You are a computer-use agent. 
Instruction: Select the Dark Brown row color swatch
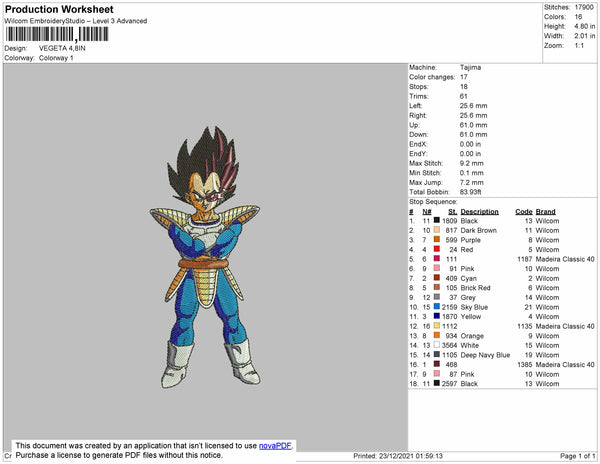tap(437, 230)
